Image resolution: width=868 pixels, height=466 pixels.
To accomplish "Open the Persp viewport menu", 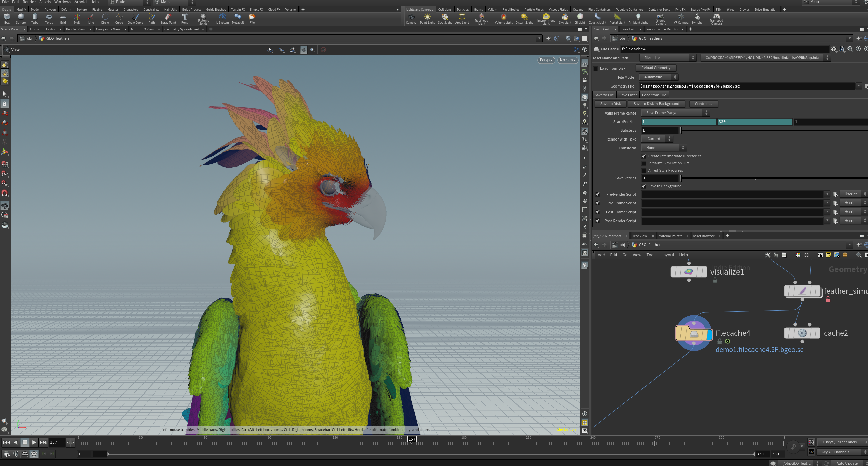I will [545, 60].
